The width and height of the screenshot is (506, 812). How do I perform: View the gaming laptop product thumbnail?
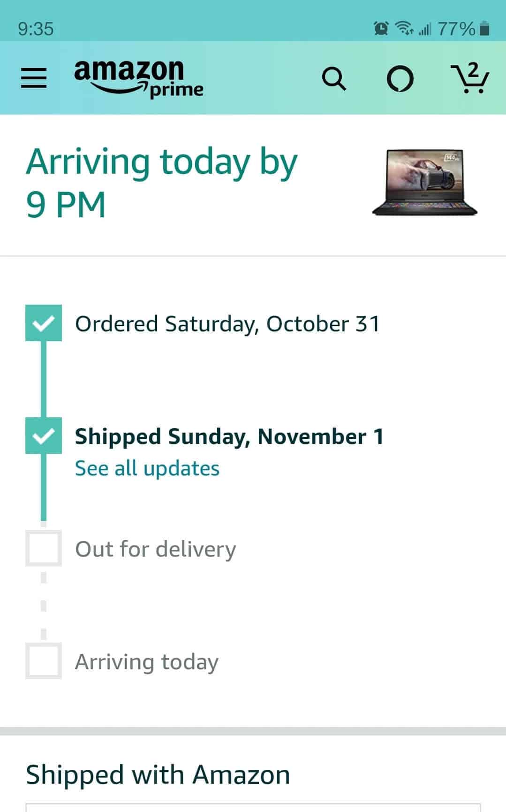pos(424,183)
